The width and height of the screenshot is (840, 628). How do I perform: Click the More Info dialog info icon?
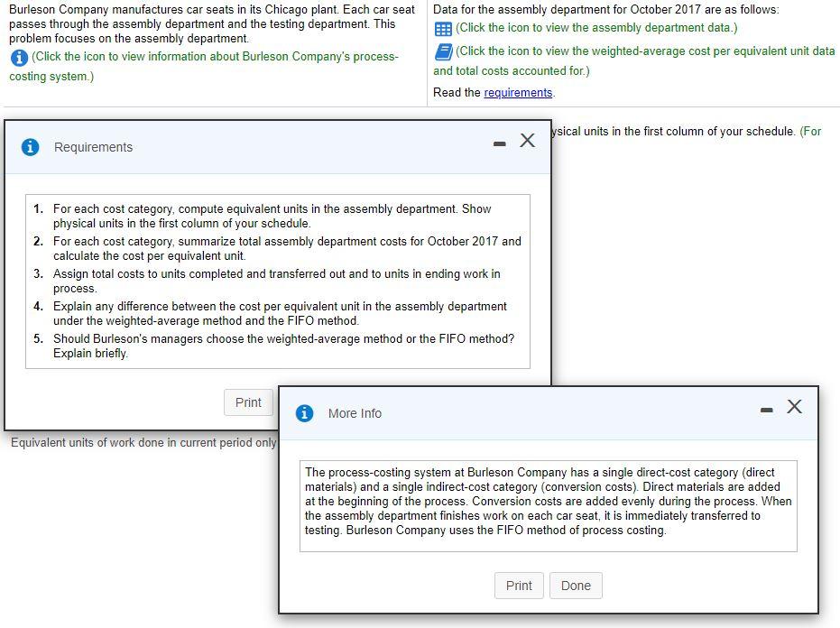pyautogui.click(x=304, y=413)
